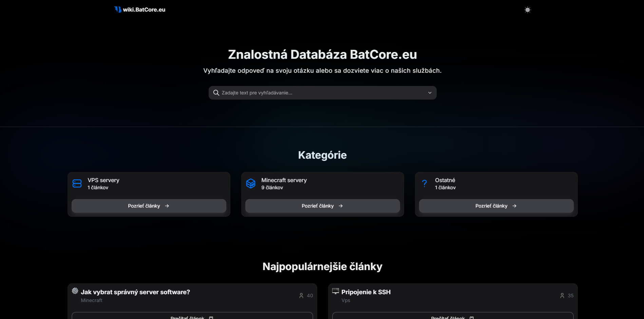
Task: Click the '9 článkov' count text
Action: 272,188
